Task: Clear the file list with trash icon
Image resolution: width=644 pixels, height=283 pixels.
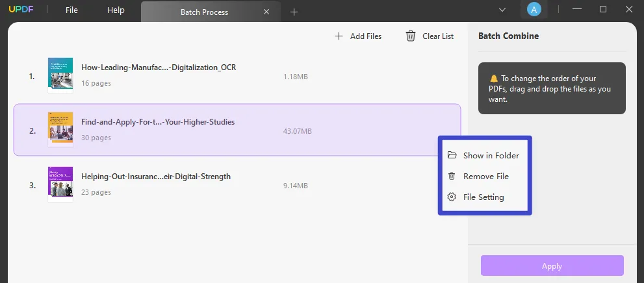Action: pos(430,36)
